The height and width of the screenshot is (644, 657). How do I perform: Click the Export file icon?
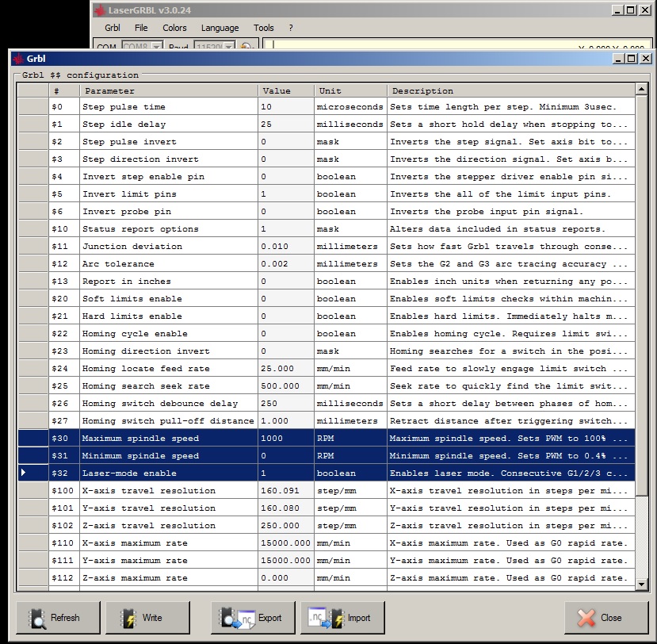point(236,618)
